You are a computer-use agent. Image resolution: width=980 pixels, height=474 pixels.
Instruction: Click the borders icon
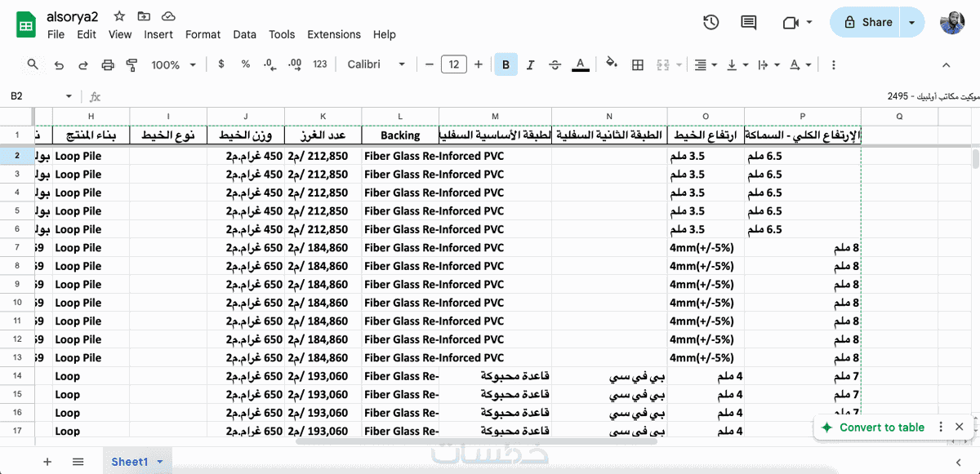pyautogui.click(x=639, y=65)
